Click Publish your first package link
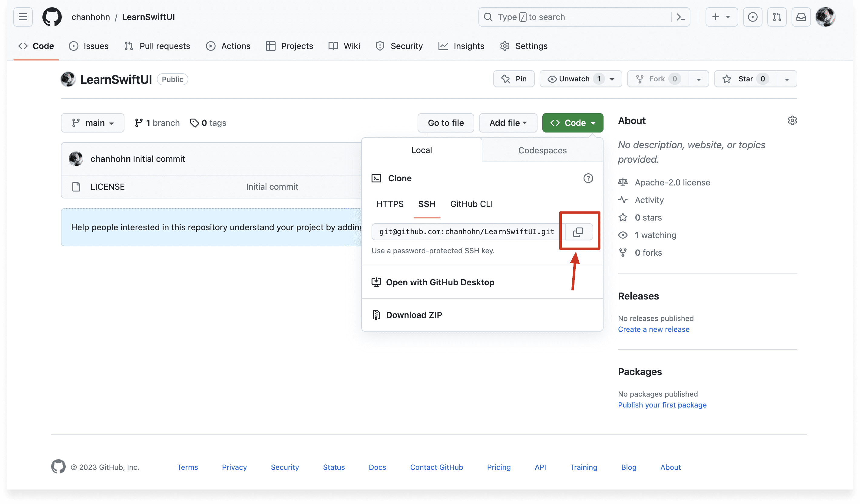 (x=662, y=405)
